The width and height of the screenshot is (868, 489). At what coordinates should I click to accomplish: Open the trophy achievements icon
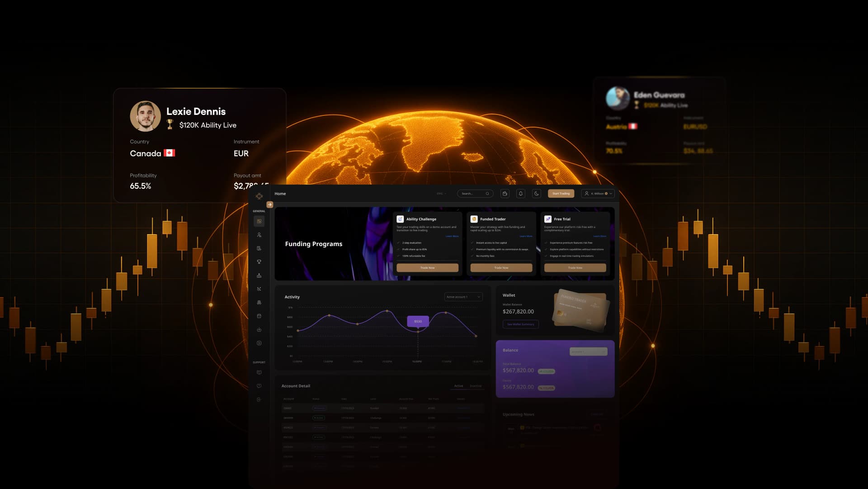coord(259,261)
